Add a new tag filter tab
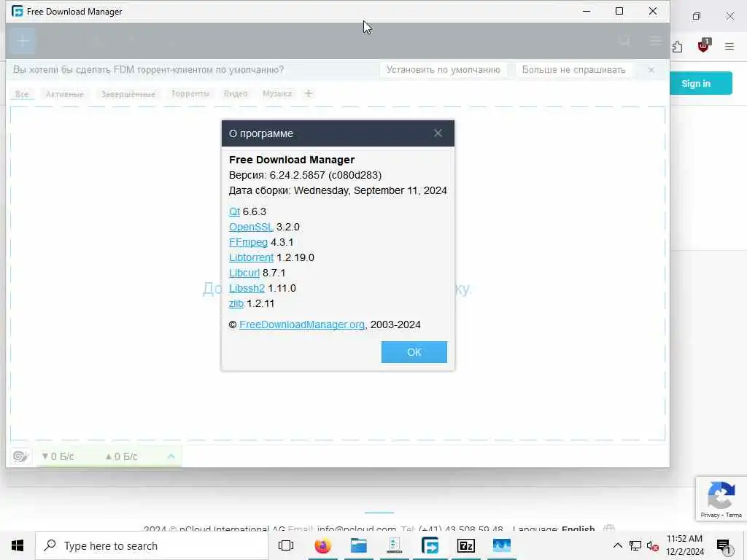 click(309, 93)
